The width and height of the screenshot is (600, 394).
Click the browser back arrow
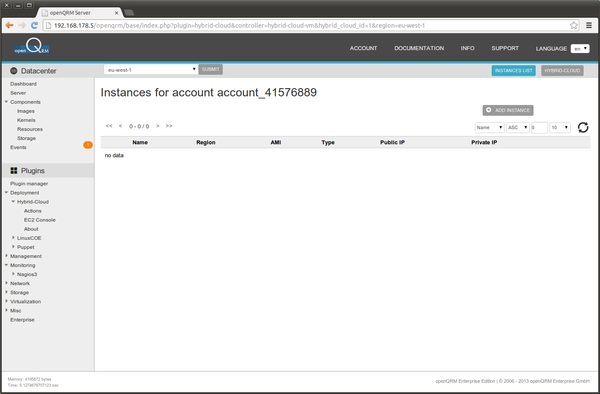click(x=10, y=25)
